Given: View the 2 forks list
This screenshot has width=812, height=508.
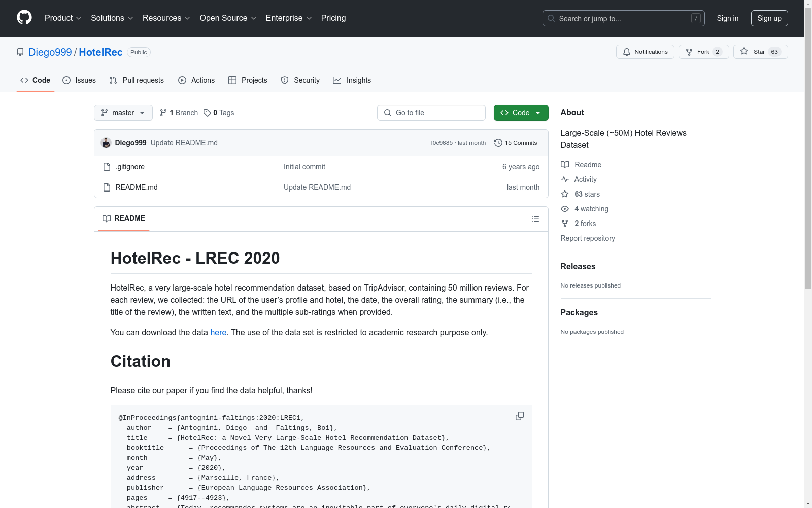Looking at the screenshot, I should click(579, 224).
